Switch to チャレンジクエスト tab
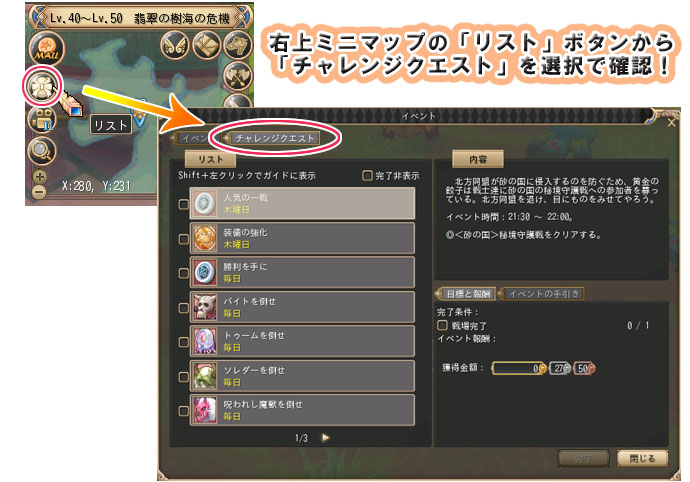Viewport: 690px width, 482px height. coord(275,138)
